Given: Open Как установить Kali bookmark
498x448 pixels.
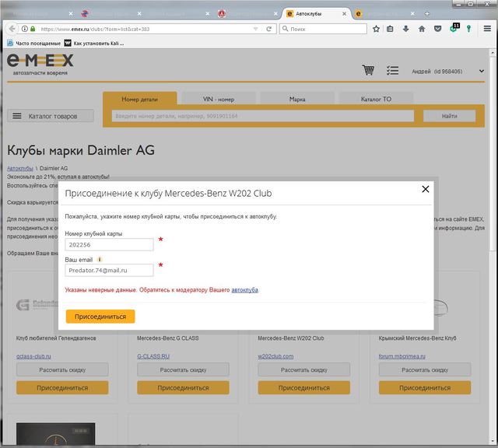Looking at the screenshot, I should point(94,44).
